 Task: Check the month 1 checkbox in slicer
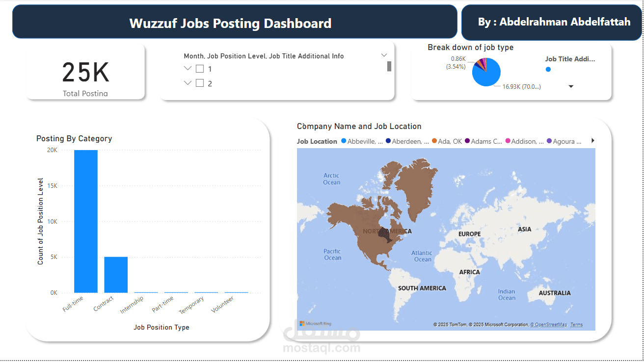pyautogui.click(x=200, y=69)
